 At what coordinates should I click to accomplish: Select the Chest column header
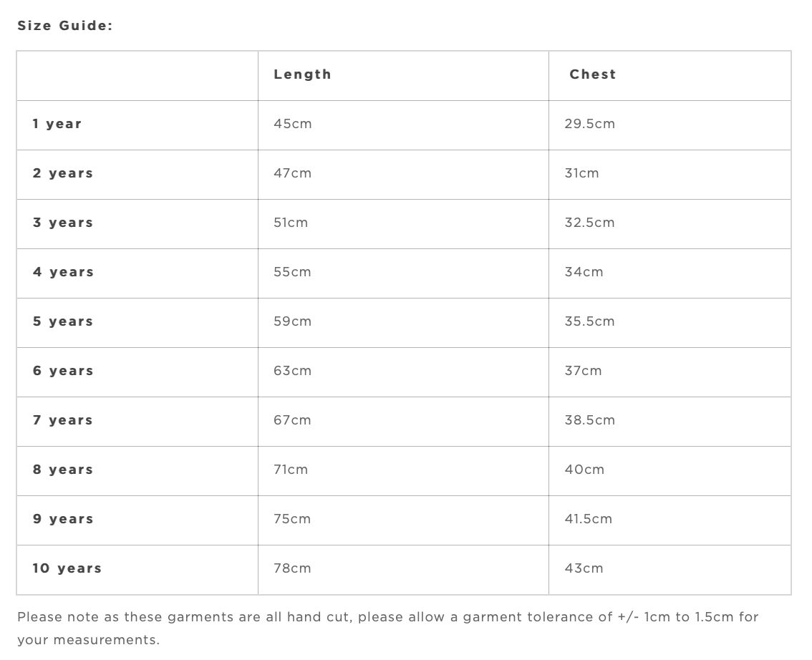coord(593,74)
